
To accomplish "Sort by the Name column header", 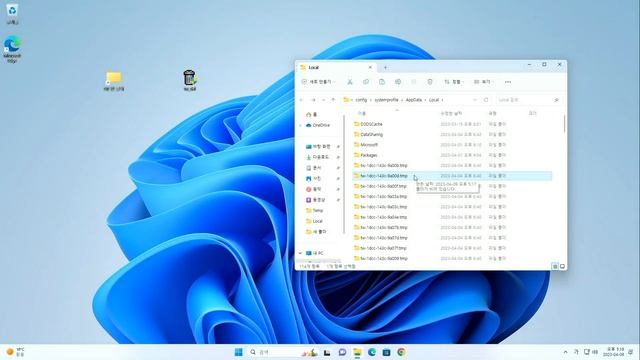I will (362, 113).
